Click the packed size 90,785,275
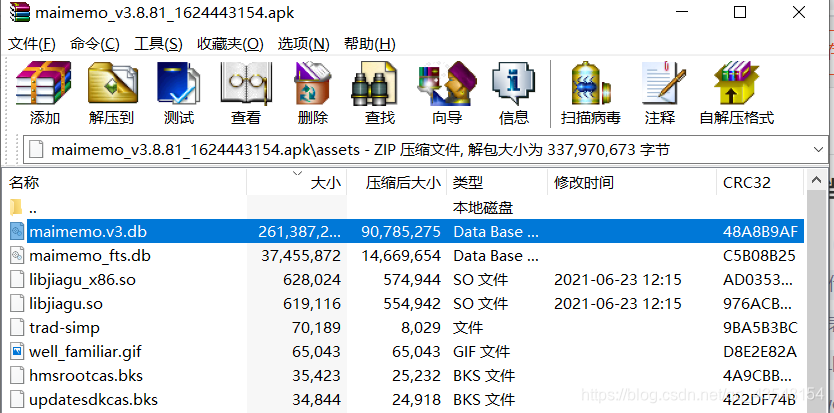This screenshot has width=834, height=413. [x=401, y=232]
